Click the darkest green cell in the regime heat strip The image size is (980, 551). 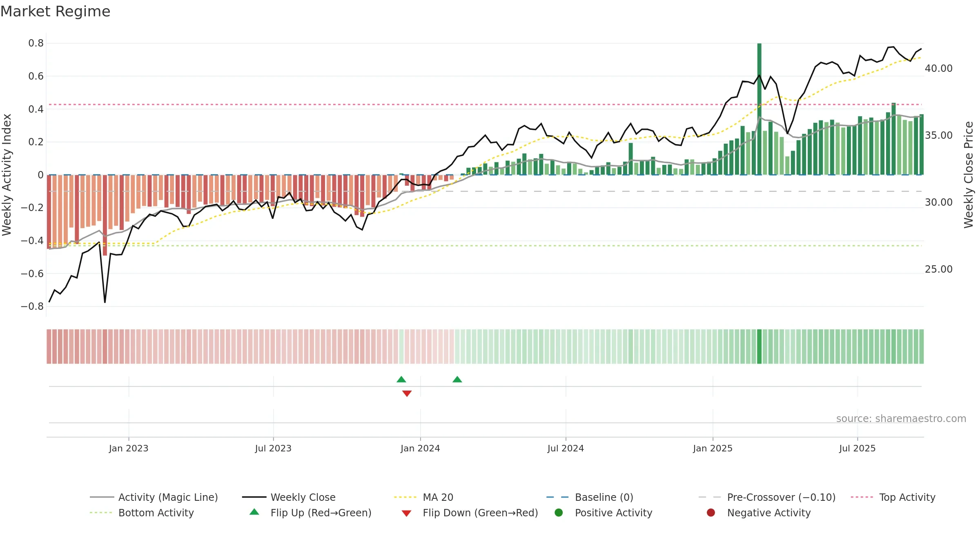pyautogui.click(x=759, y=347)
